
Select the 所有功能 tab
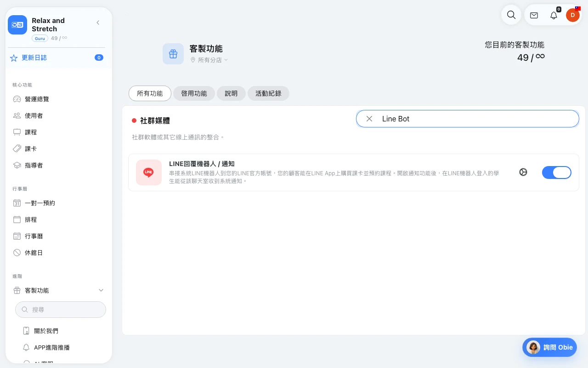(x=150, y=93)
